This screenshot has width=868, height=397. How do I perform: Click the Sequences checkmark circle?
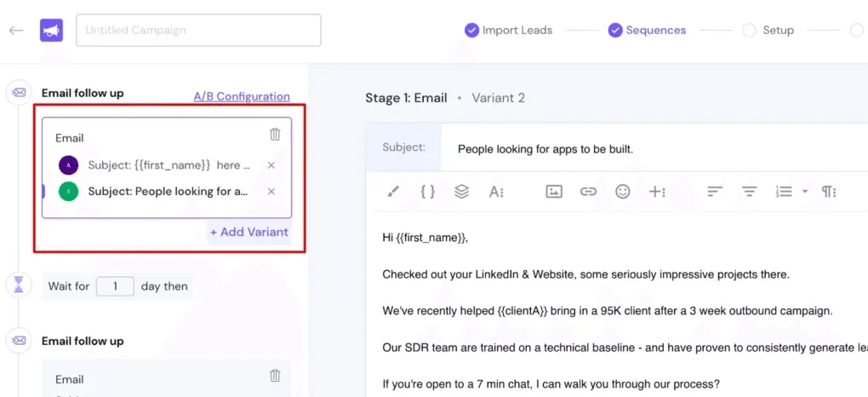615,30
